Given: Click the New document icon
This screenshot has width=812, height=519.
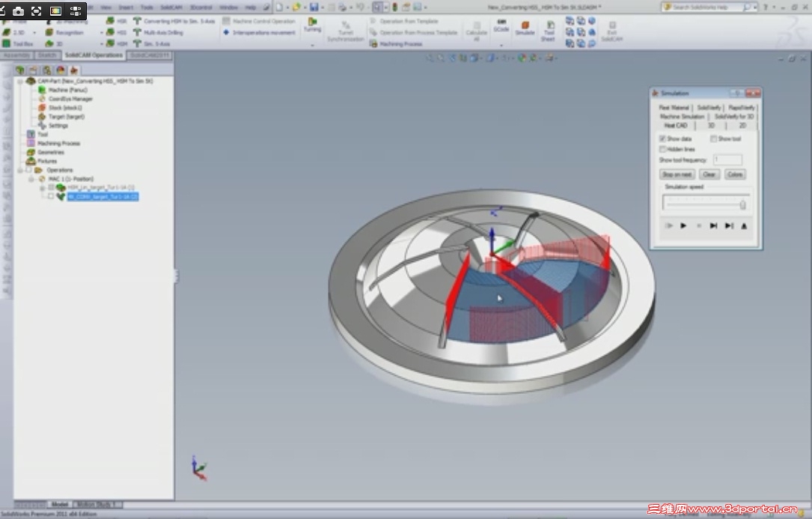Looking at the screenshot, I should point(280,7).
